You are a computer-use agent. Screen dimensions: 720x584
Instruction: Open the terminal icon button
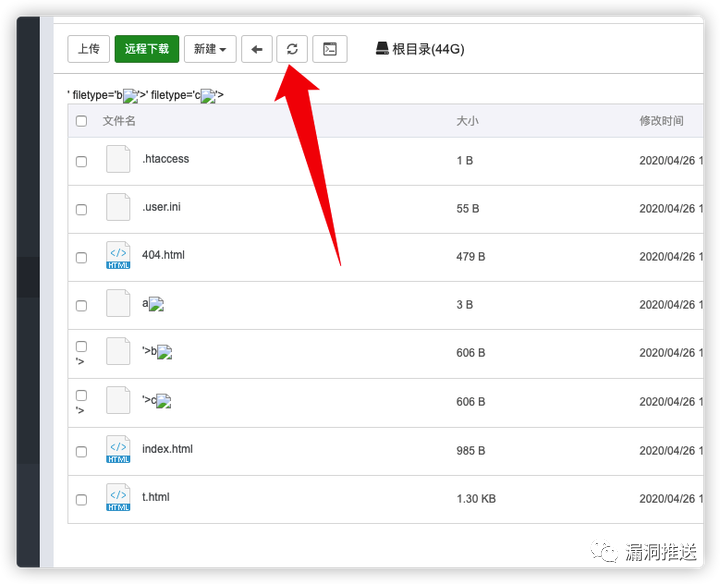coord(329,49)
